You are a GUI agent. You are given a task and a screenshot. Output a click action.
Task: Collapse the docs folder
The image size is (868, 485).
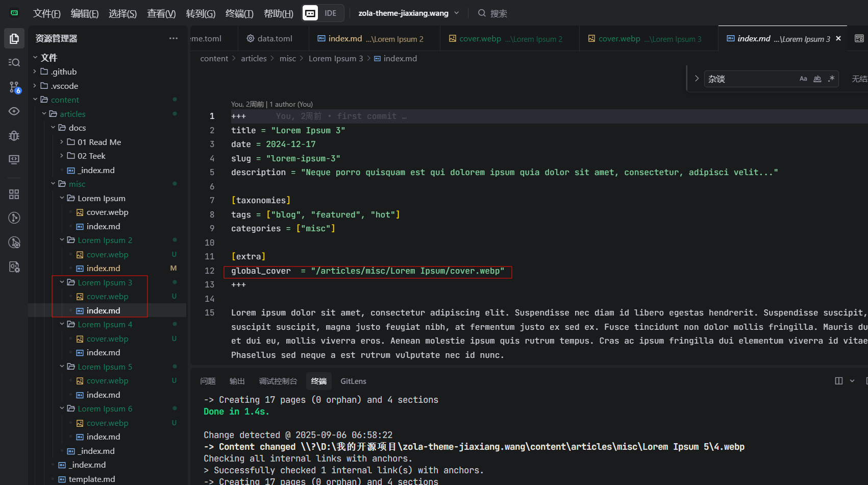[x=53, y=128]
